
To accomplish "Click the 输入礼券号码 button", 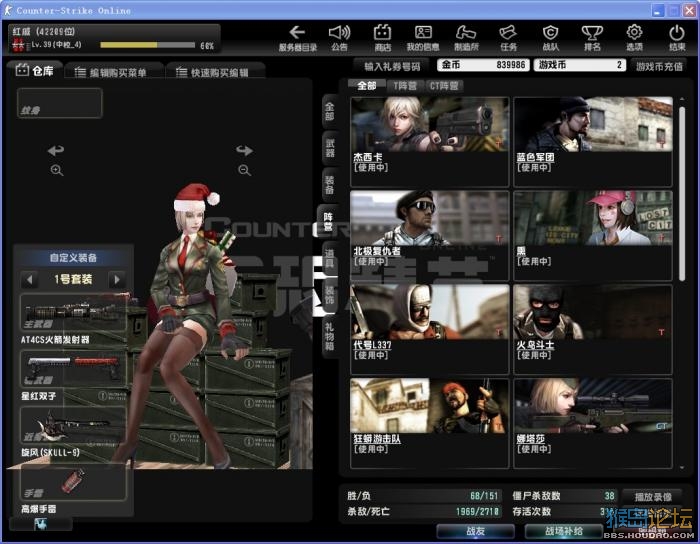I will (x=392, y=66).
